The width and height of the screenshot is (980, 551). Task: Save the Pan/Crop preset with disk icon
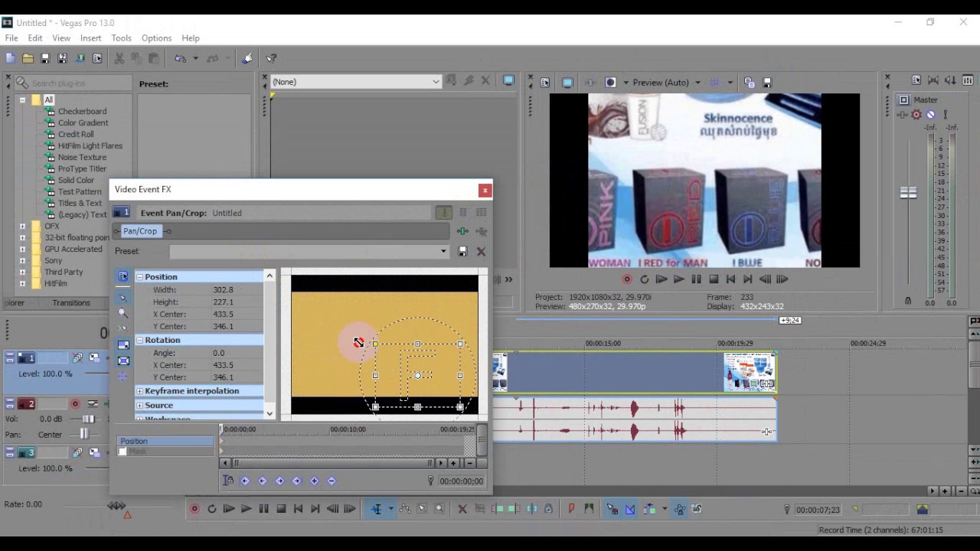pyautogui.click(x=462, y=251)
